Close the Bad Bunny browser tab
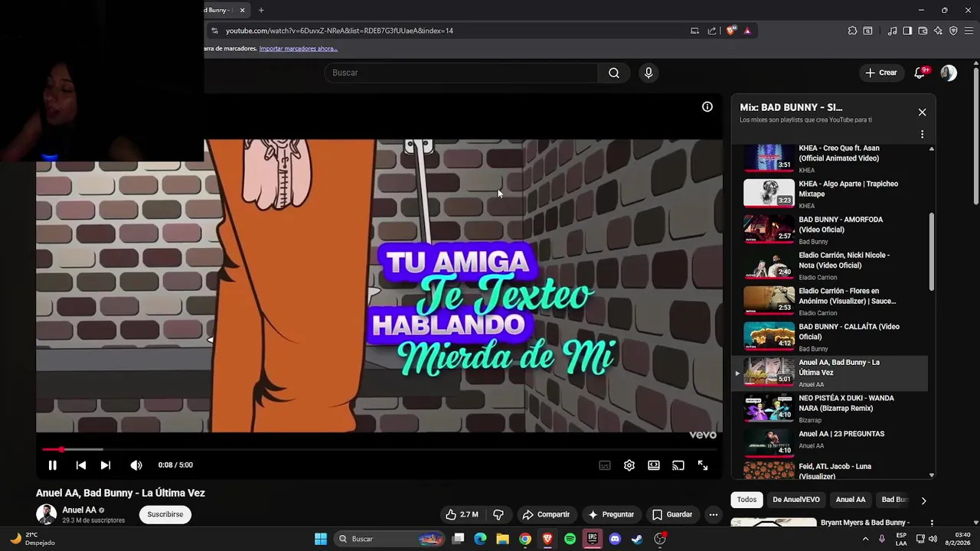The image size is (980, 551). point(243,10)
